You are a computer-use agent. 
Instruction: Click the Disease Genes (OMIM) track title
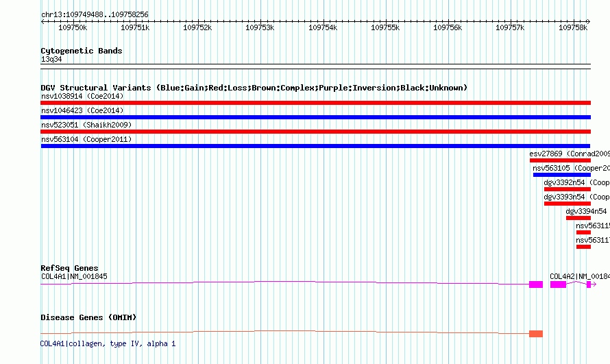(88, 317)
